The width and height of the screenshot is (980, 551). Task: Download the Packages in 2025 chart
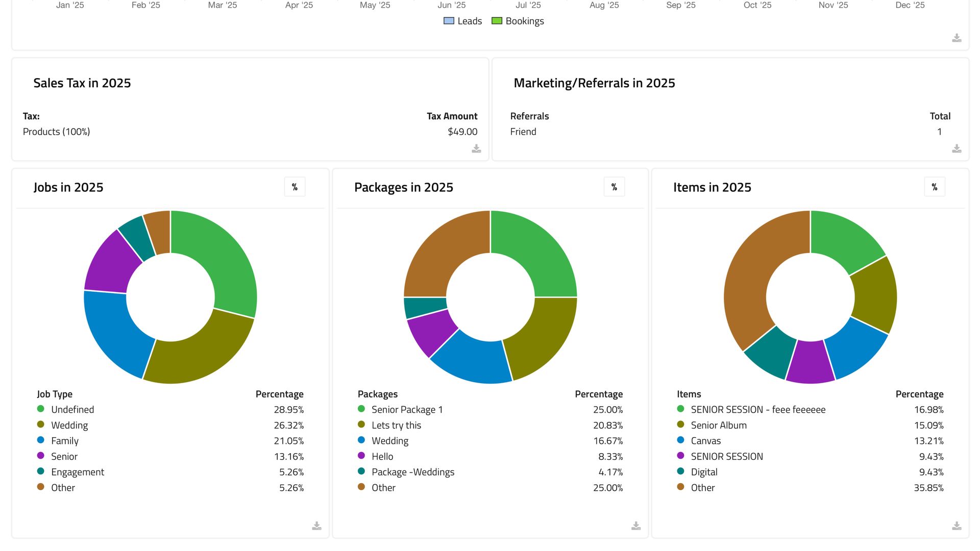(x=635, y=525)
